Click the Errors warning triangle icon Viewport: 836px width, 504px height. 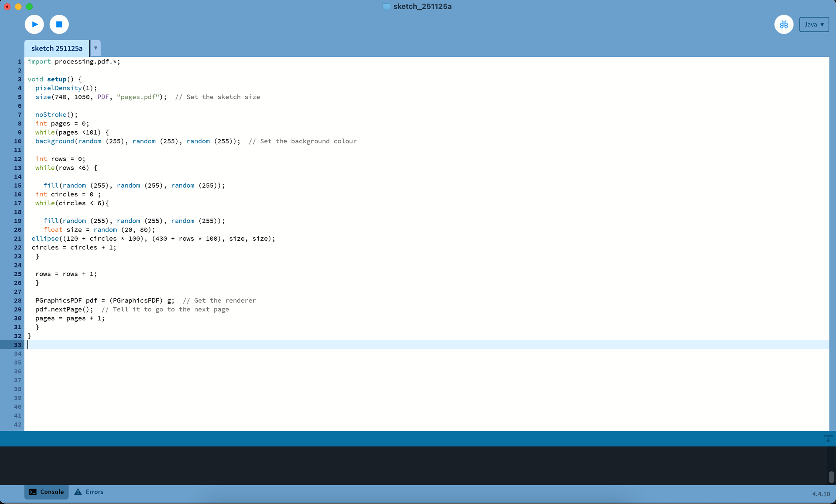click(x=78, y=492)
